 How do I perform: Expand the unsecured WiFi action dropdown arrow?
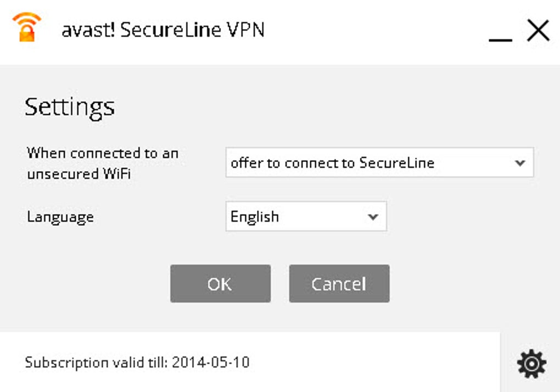pyautogui.click(x=520, y=163)
